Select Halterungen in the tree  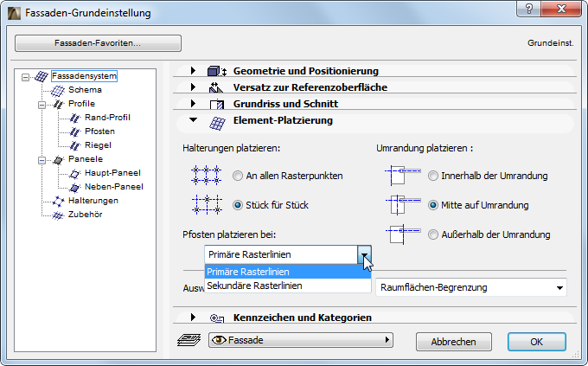pos(93,201)
